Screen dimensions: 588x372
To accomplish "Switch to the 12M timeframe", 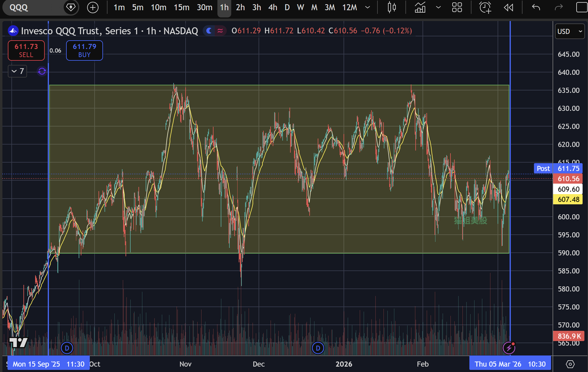I will (x=349, y=7).
